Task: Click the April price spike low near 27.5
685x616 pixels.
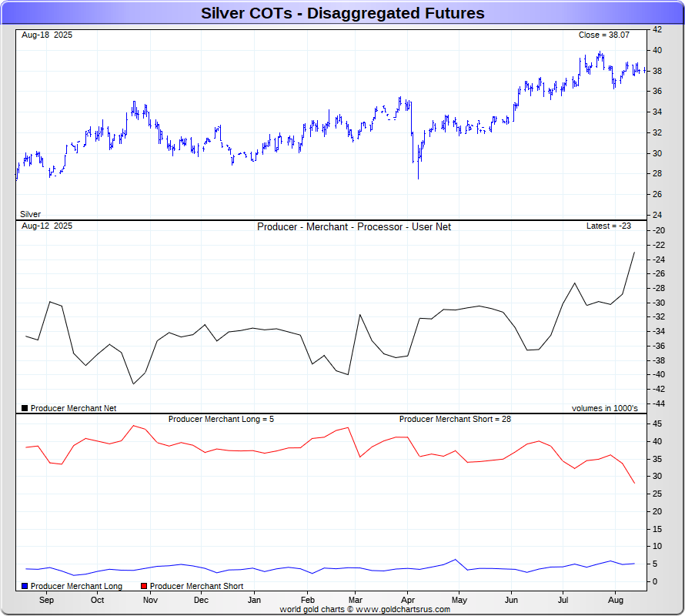Action: tap(418, 178)
